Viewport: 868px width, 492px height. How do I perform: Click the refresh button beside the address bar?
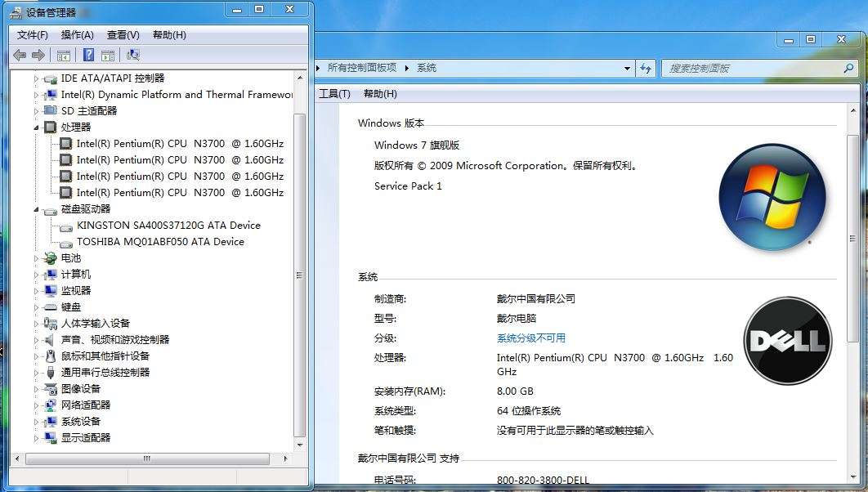pyautogui.click(x=646, y=68)
